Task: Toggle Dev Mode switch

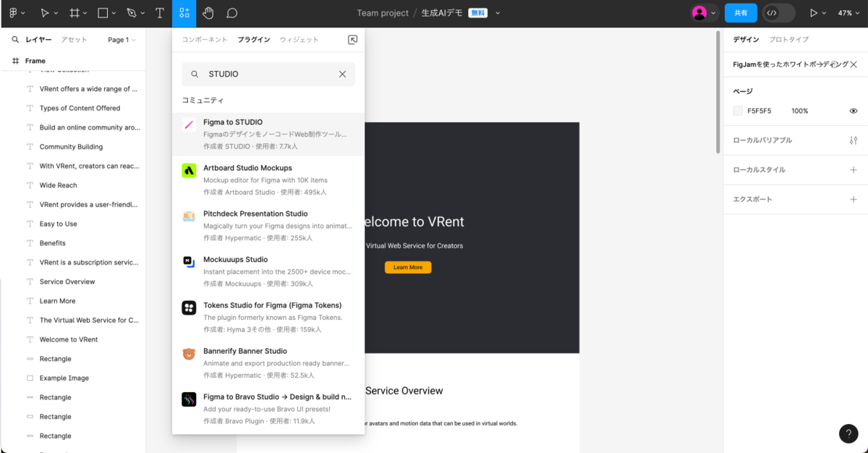Action: [x=778, y=13]
